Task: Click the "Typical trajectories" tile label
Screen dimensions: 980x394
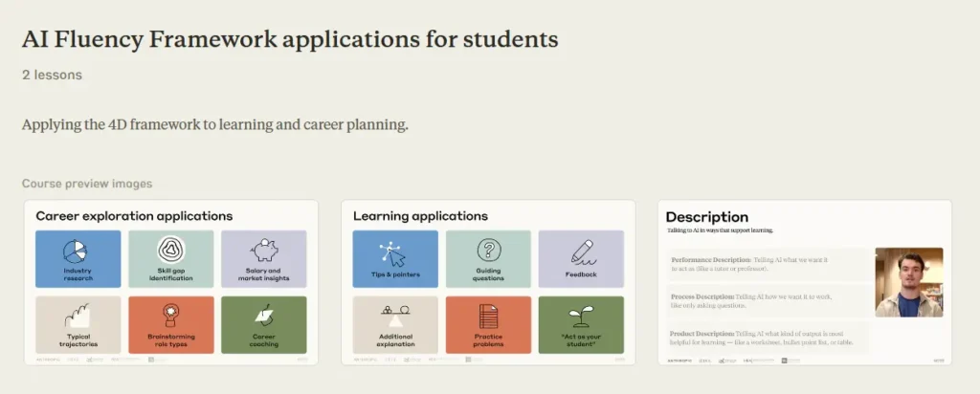Action: point(78,340)
